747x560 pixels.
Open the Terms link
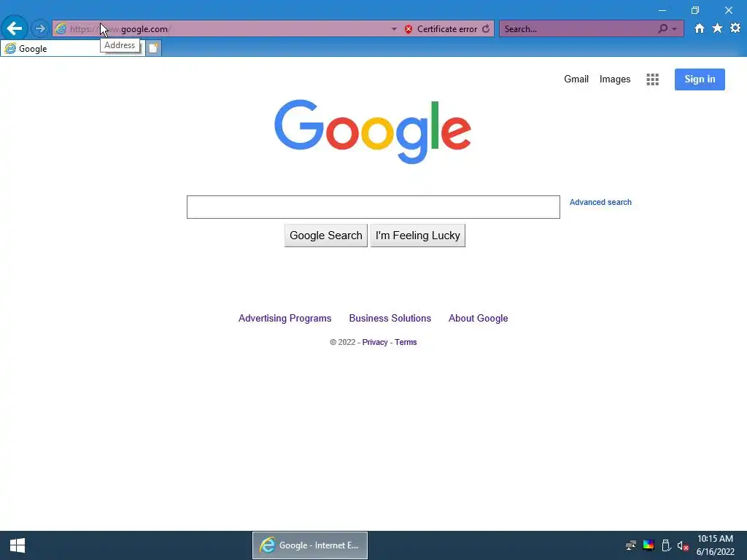click(406, 342)
